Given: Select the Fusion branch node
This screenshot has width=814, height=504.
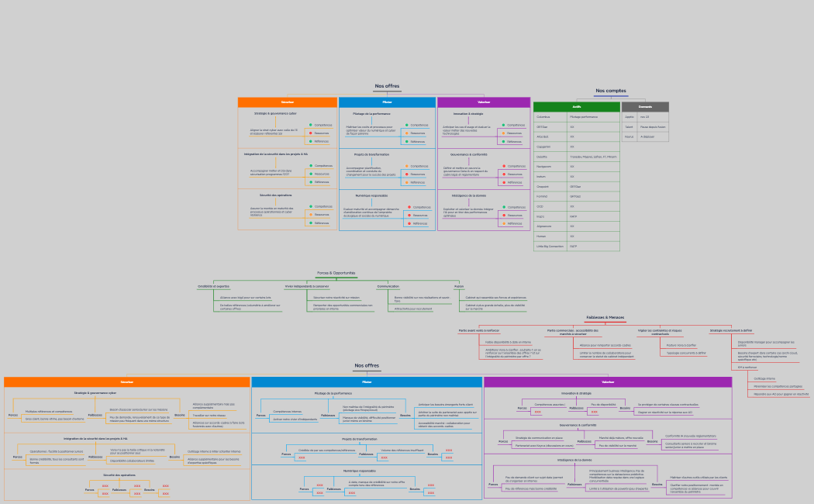Looking at the screenshot, I should click(x=459, y=286).
